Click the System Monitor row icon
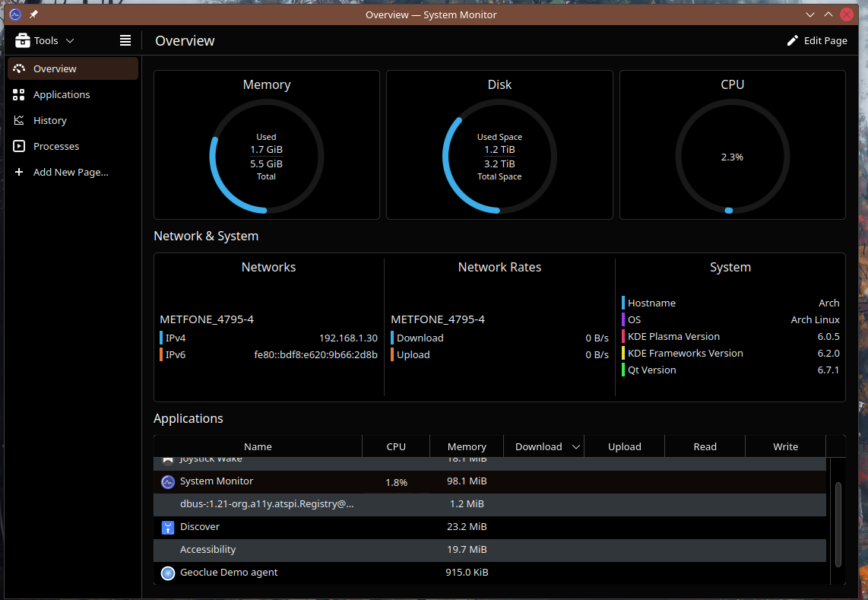Image resolution: width=868 pixels, height=600 pixels. [168, 482]
